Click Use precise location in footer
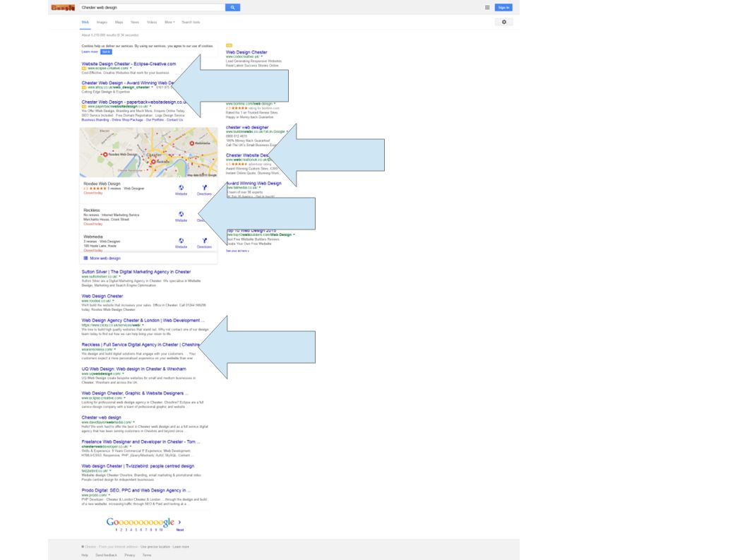Viewport: 747px width, 560px height. point(155,547)
